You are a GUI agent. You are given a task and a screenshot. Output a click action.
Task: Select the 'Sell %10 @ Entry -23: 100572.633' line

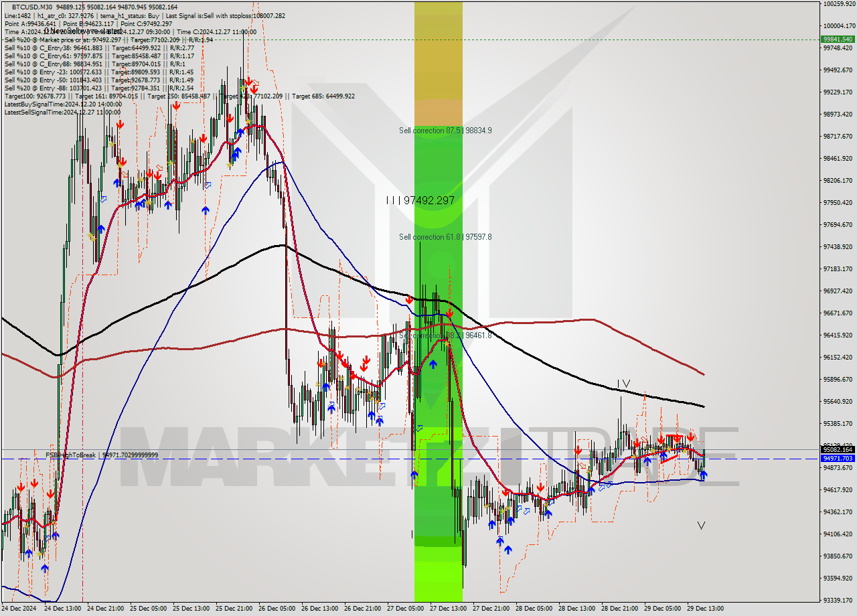click(99, 72)
